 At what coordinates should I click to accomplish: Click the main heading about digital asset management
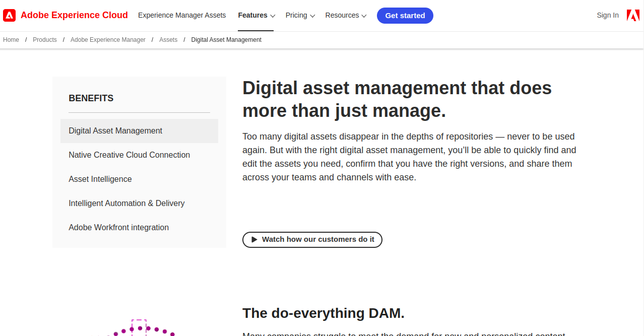tap(397, 99)
